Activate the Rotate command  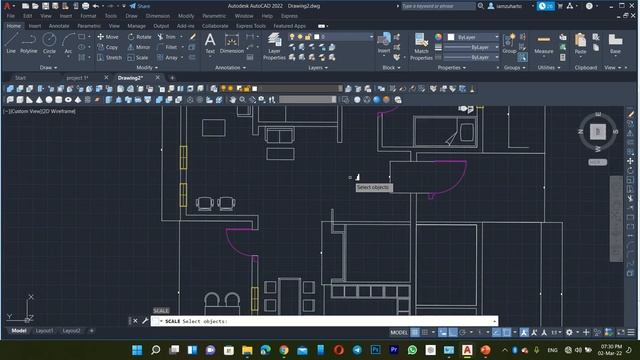[139, 37]
